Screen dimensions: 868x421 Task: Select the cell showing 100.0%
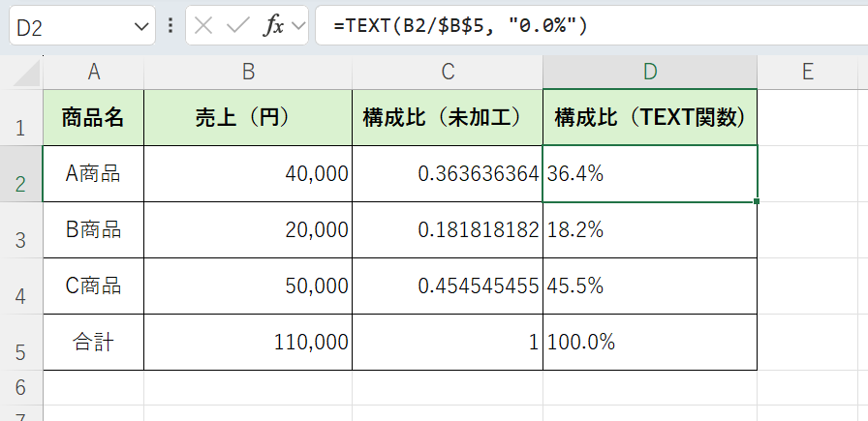650,343
